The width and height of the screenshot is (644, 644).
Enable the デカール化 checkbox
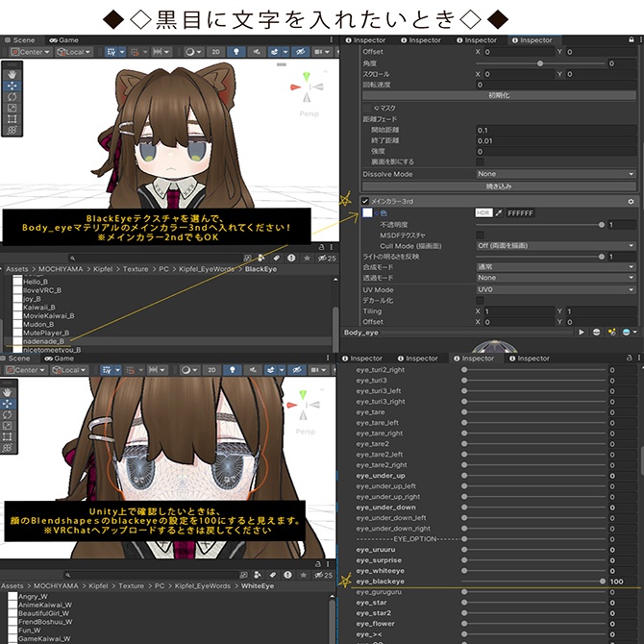click(x=480, y=300)
